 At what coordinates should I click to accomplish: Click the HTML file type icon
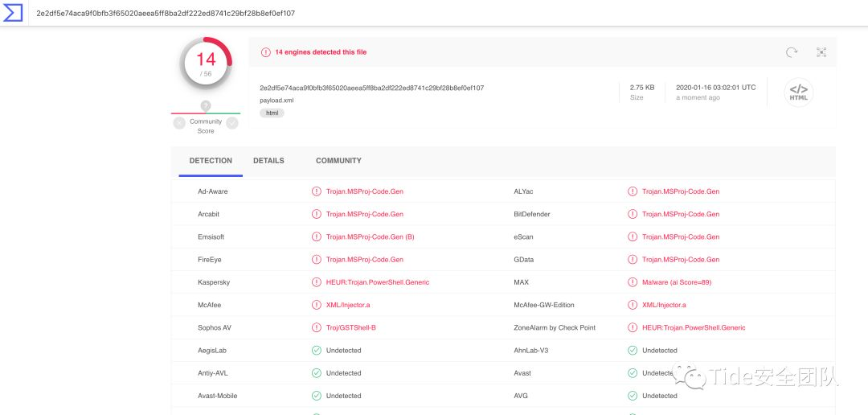798,92
